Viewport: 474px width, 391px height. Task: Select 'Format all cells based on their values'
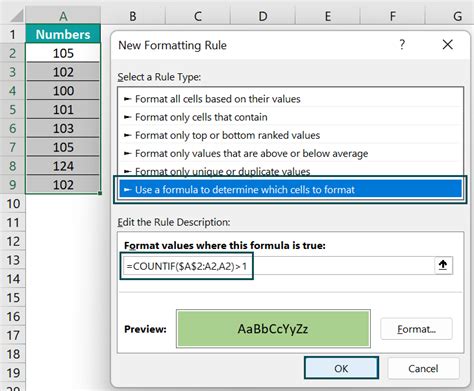pyautogui.click(x=291, y=99)
